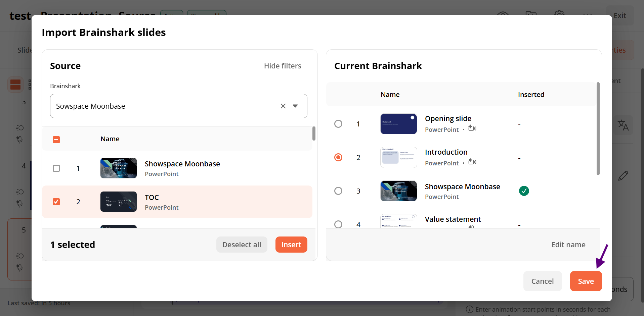Open the Brainshark source dropdown arrow
This screenshot has height=316, width=644.
(x=295, y=106)
